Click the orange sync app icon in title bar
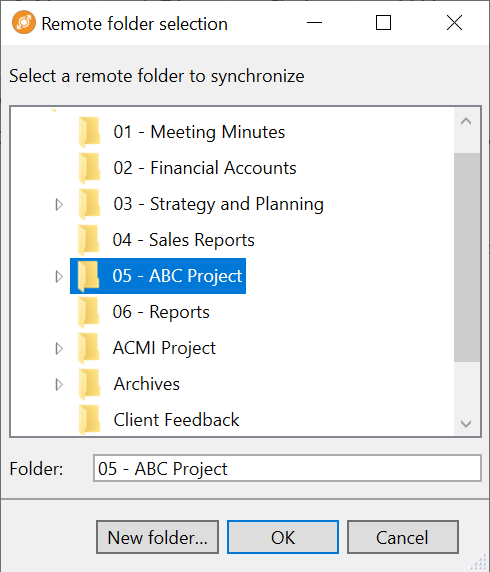 click(24, 22)
